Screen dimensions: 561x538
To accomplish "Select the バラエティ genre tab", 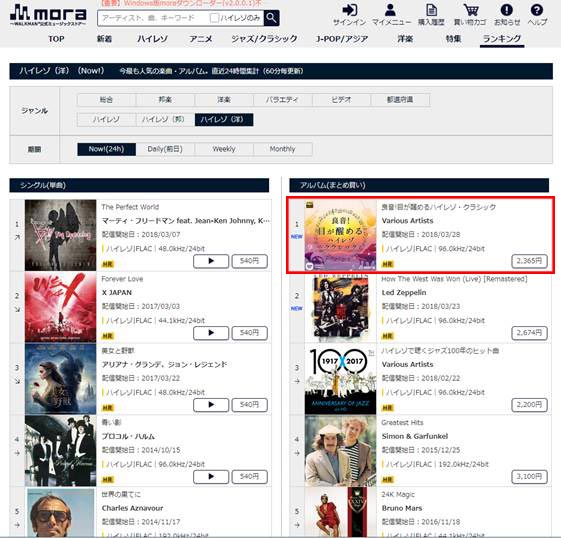I will 283,100.
